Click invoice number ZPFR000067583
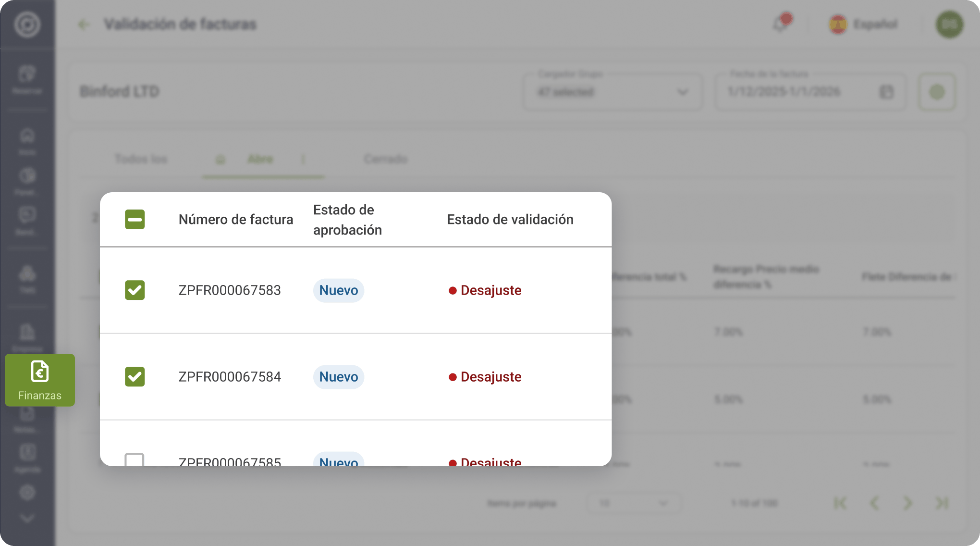Image resolution: width=980 pixels, height=546 pixels. 230,290
